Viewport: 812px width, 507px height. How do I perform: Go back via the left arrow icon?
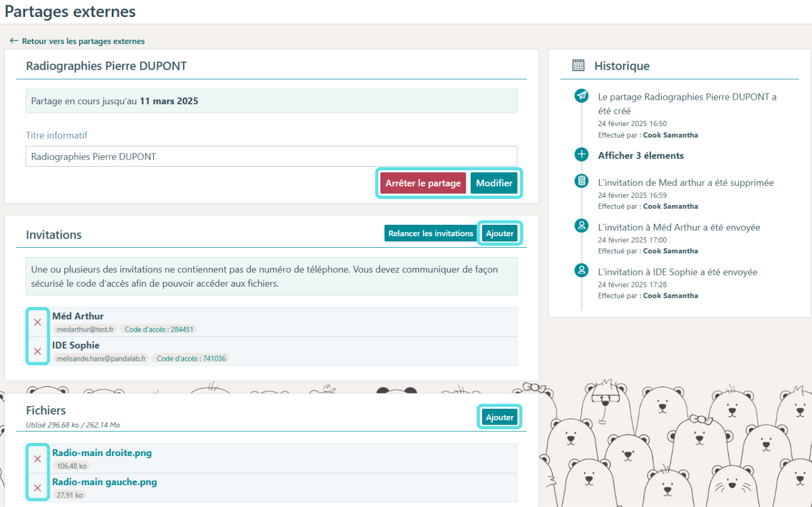[x=14, y=41]
